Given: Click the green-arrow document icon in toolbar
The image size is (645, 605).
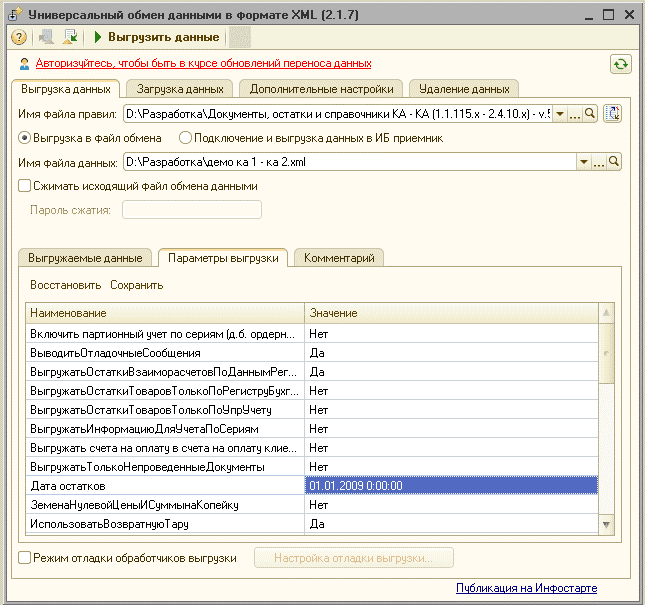Looking at the screenshot, I should [70, 37].
